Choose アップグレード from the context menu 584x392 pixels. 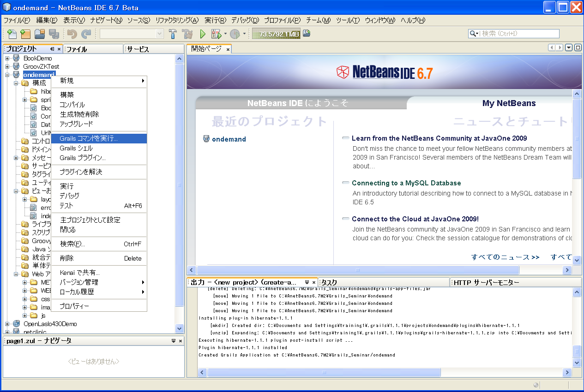99,124
